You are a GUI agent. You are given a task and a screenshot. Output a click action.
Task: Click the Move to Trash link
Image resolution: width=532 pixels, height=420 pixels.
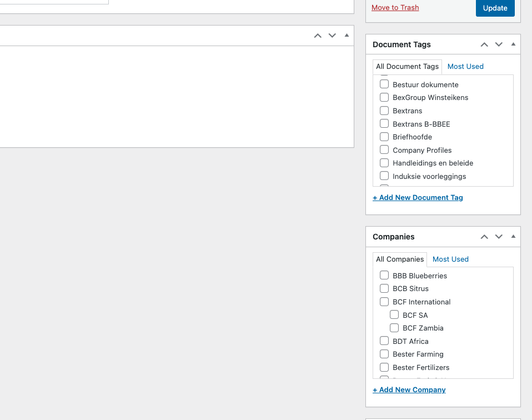[395, 8]
